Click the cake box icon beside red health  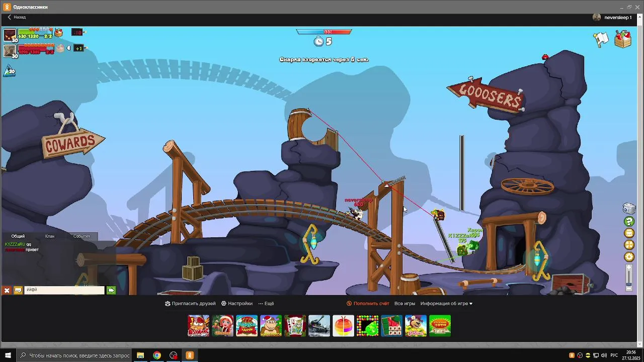[x=60, y=48]
